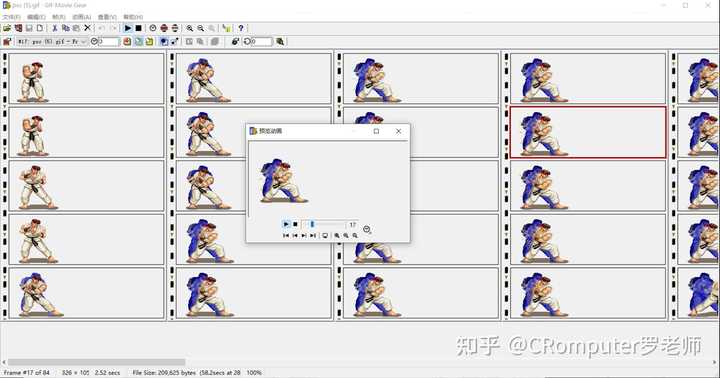Click the frame number 17 in preview window

(352, 225)
